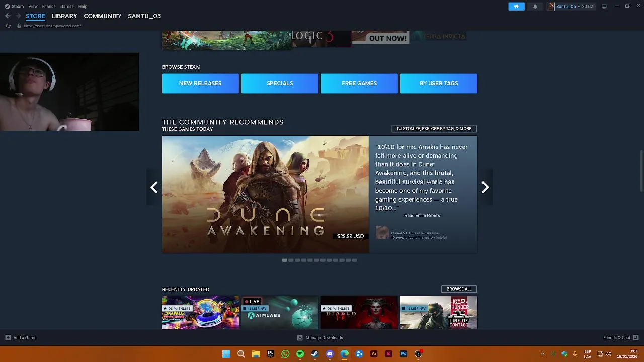Show previous community recommendation
Image resolution: width=644 pixels, height=362 pixels.
tap(154, 187)
